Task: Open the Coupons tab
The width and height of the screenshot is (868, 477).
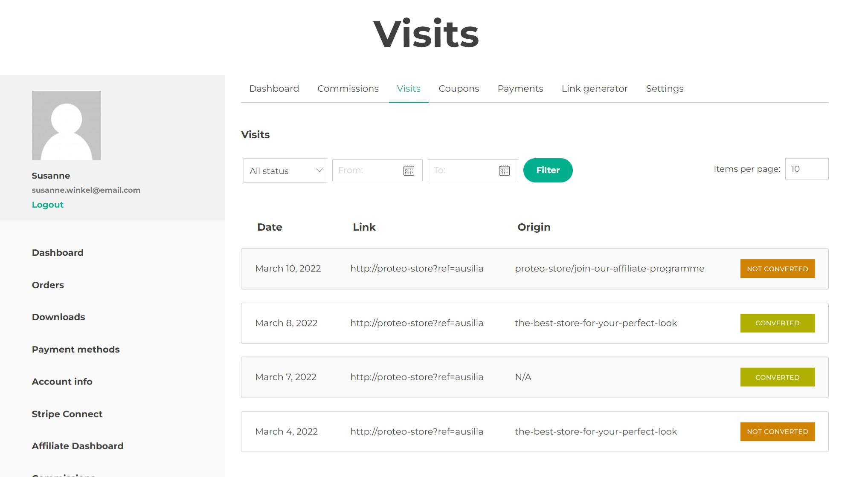Action: point(459,89)
